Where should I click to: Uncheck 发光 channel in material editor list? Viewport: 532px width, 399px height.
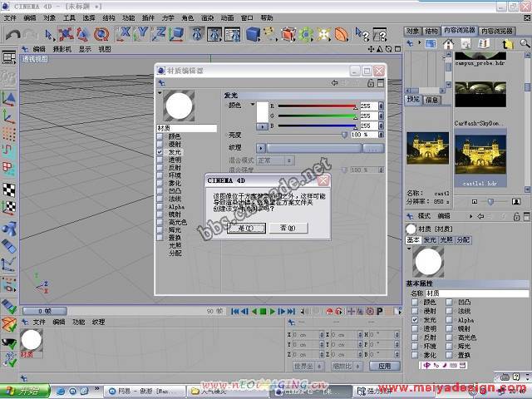click(x=160, y=152)
